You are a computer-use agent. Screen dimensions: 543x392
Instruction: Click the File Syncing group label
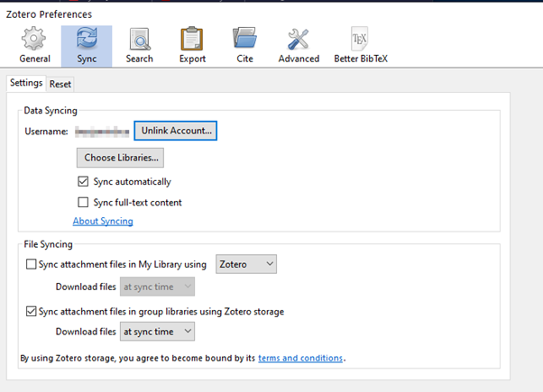[x=48, y=244]
